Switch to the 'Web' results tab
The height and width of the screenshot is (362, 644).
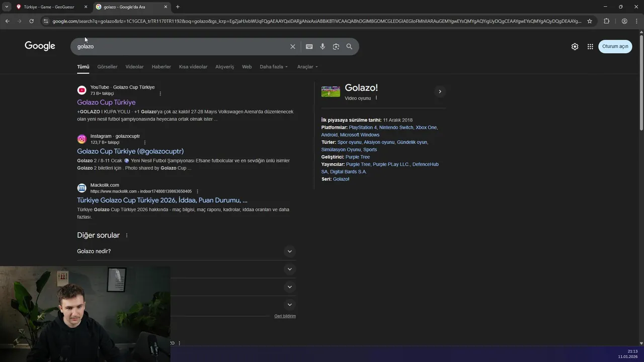click(x=247, y=67)
